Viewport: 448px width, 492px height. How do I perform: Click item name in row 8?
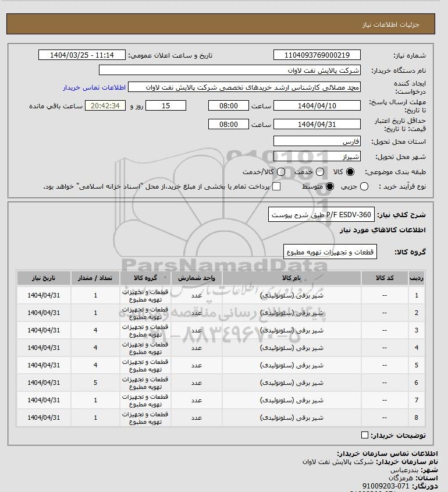(291, 417)
